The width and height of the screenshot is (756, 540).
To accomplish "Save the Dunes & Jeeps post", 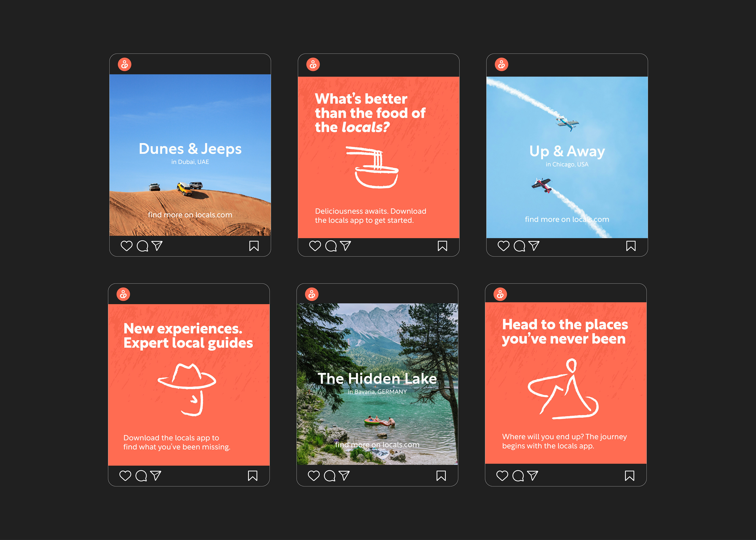I will pos(254,246).
